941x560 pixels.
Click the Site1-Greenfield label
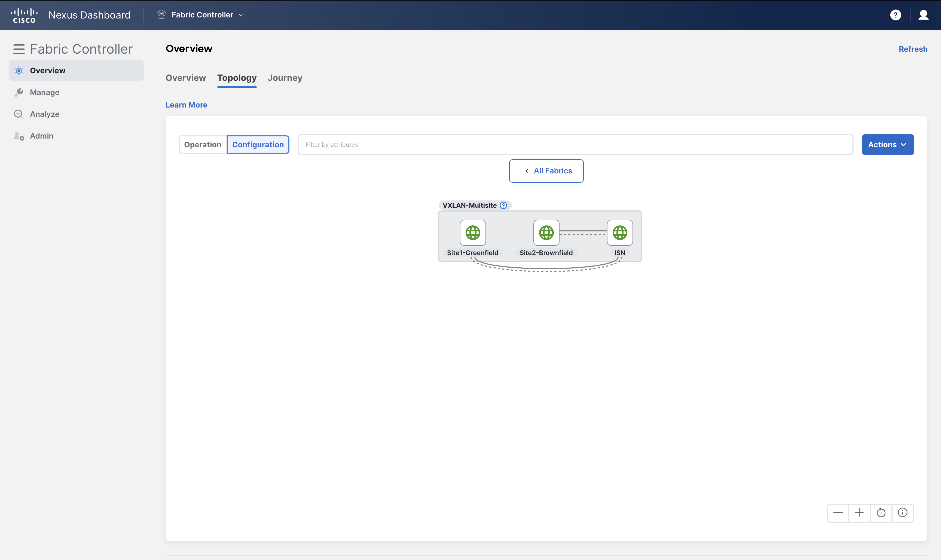tap(473, 253)
